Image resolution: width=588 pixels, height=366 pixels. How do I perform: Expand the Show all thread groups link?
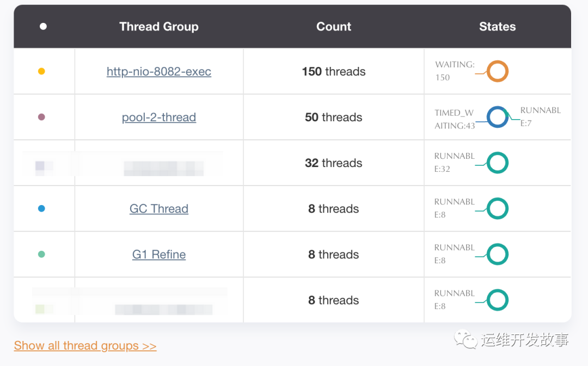point(85,346)
